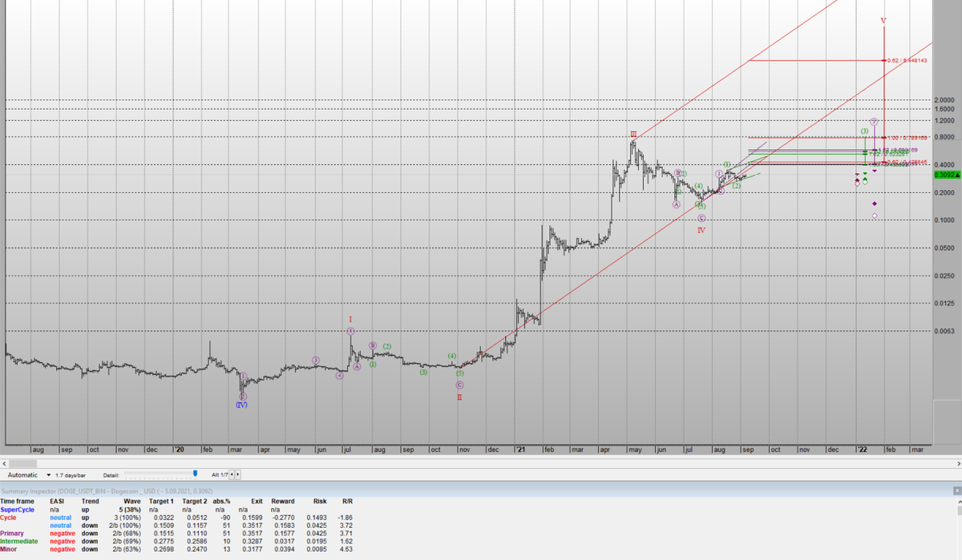Click the Target 1 column header
This screenshot has height=560, width=962.
(161, 501)
